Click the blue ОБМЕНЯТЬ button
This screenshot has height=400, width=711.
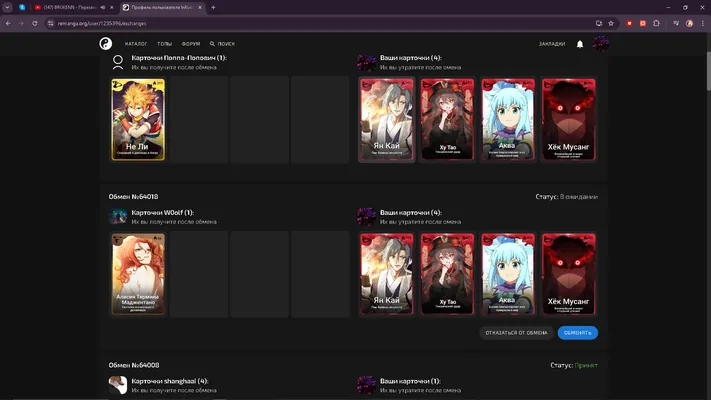point(578,332)
